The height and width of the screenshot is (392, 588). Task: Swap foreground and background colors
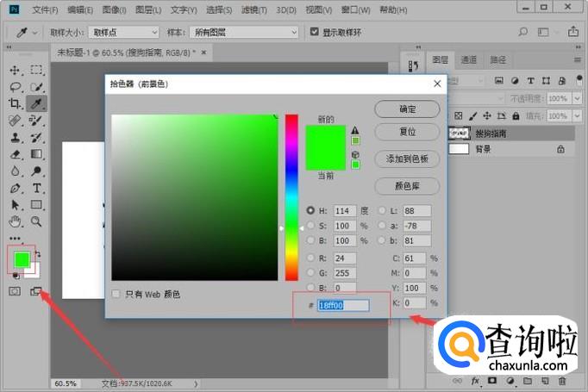38,253
